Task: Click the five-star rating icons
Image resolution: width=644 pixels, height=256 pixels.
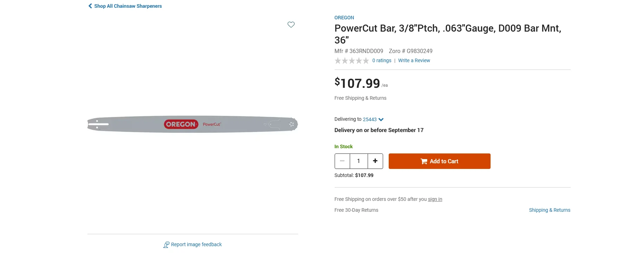Action: coord(352,61)
